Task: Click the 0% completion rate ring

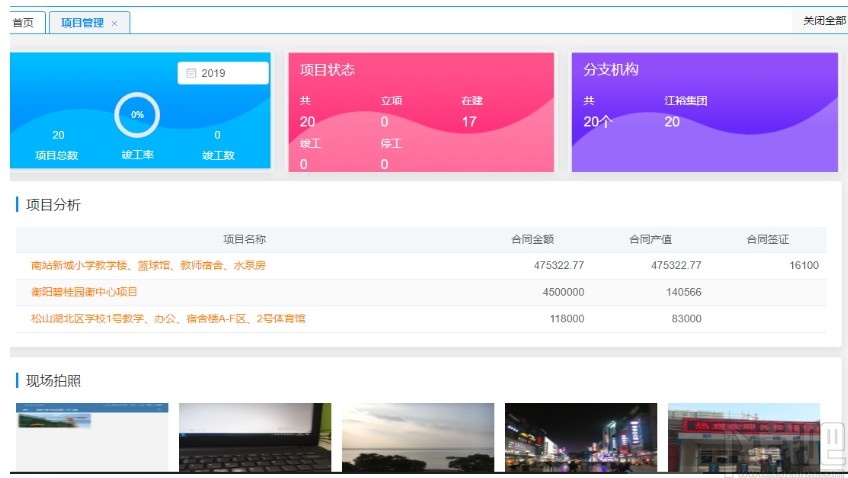Action: point(137,115)
